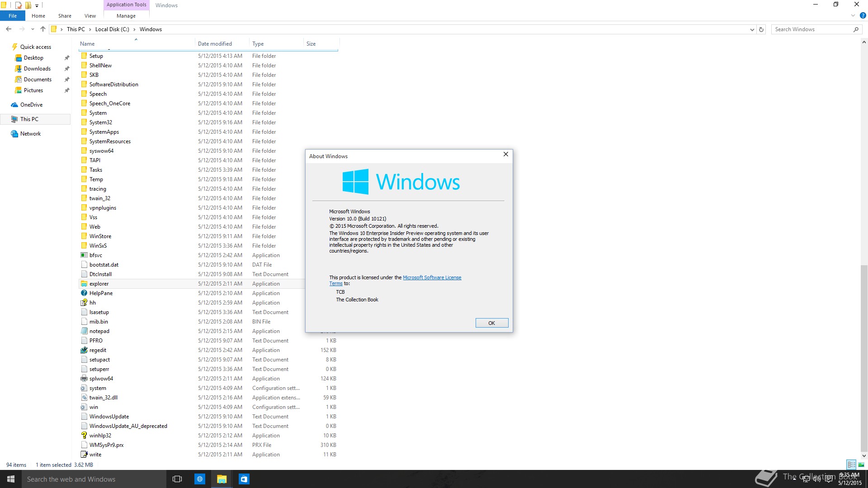Open Explorer help question mark icon
The image size is (868, 488).
(x=863, y=15)
